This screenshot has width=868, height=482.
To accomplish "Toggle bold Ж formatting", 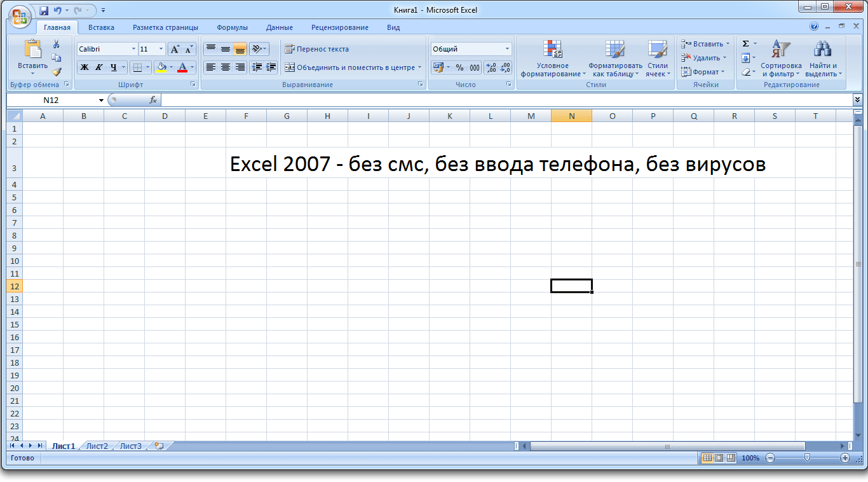I will pyautogui.click(x=84, y=67).
